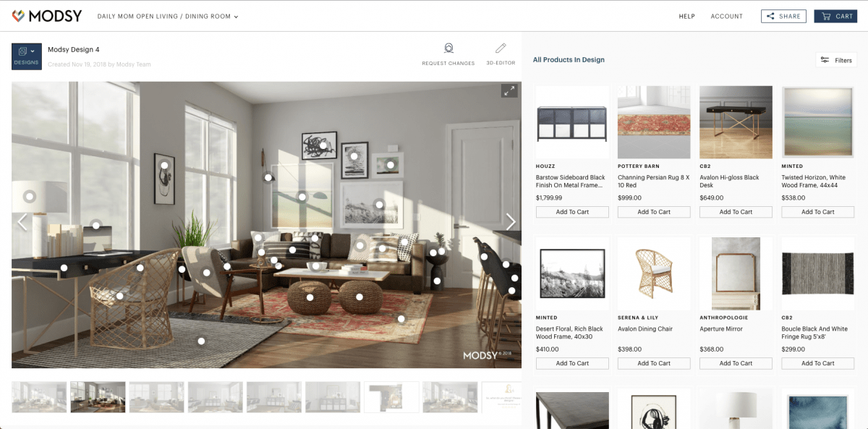
Task: Expand the Daily Mom room name dropdown
Action: point(168,16)
